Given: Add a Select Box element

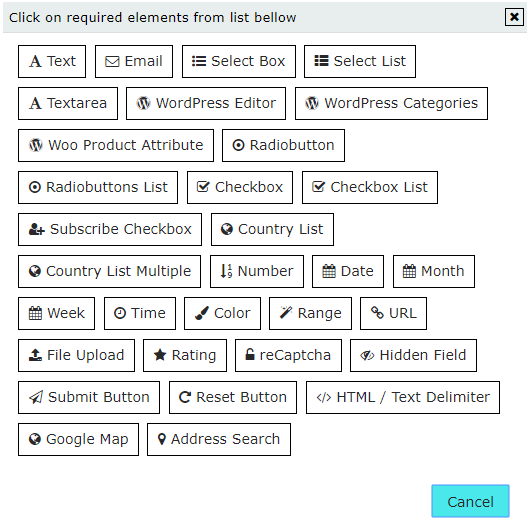Looking at the screenshot, I should pos(239,61).
